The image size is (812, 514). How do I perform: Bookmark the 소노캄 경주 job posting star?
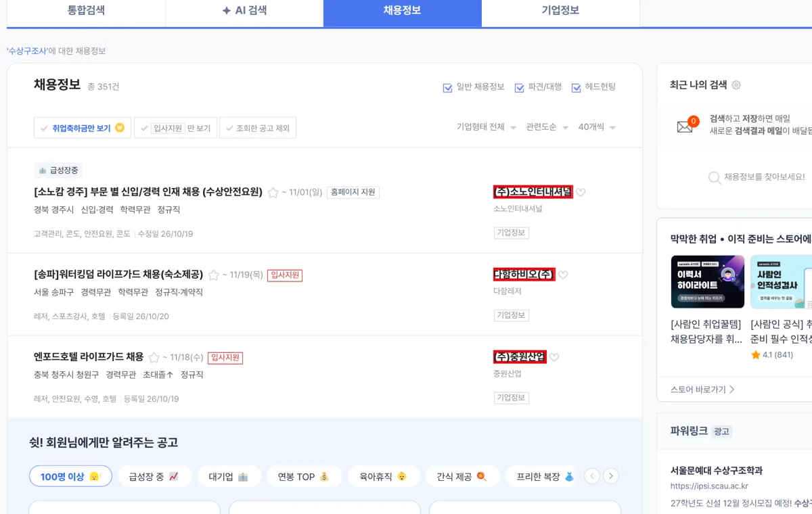tap(273, 193)
